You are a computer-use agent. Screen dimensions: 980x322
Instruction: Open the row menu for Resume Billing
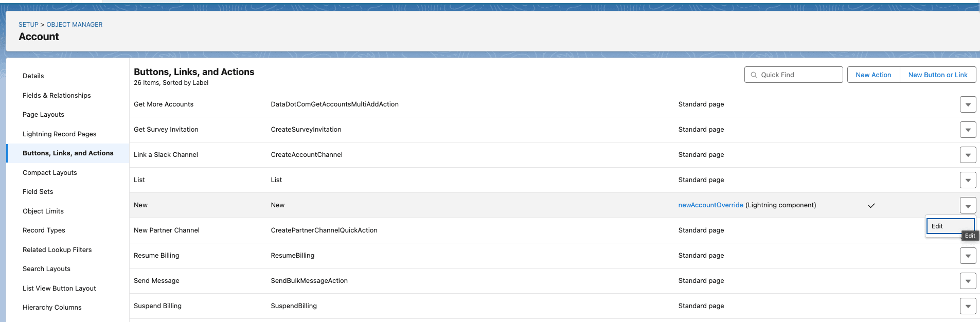[x=968, y=256]
